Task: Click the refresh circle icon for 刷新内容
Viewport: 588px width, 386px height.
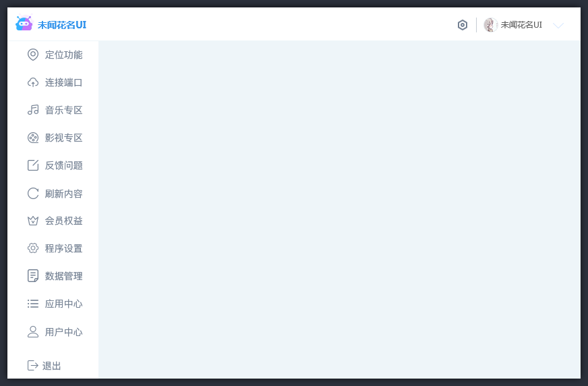Action: (33, 193)
